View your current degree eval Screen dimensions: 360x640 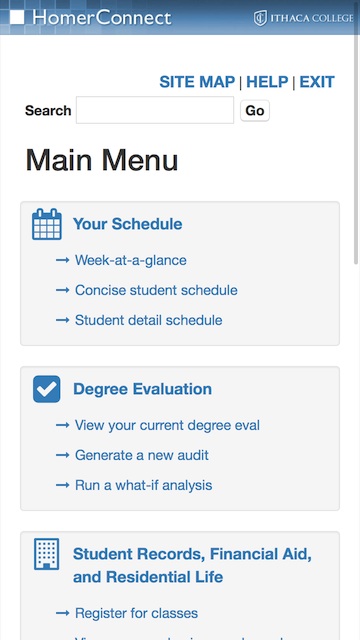167,425
